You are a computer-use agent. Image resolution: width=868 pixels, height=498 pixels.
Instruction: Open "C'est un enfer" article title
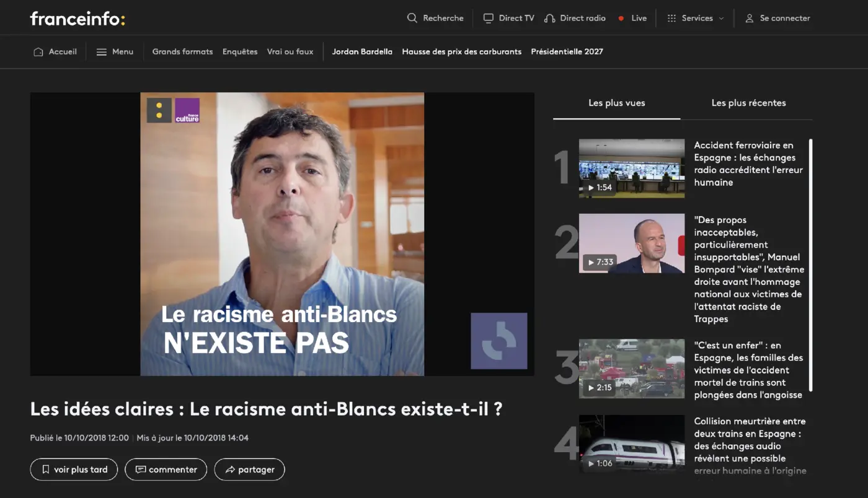(748, 370)
